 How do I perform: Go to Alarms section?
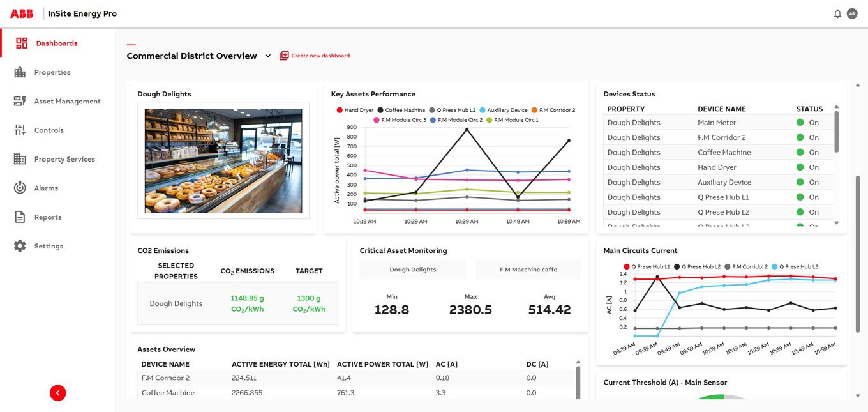[x=46, y=188]
